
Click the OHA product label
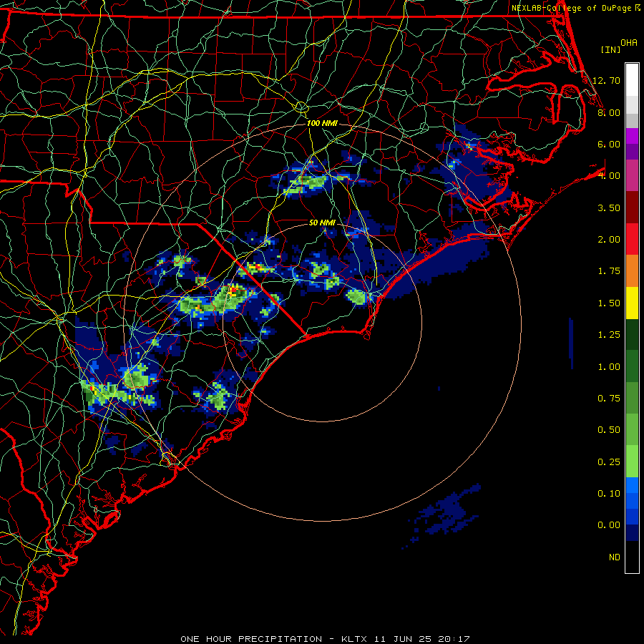pos(629,43)
